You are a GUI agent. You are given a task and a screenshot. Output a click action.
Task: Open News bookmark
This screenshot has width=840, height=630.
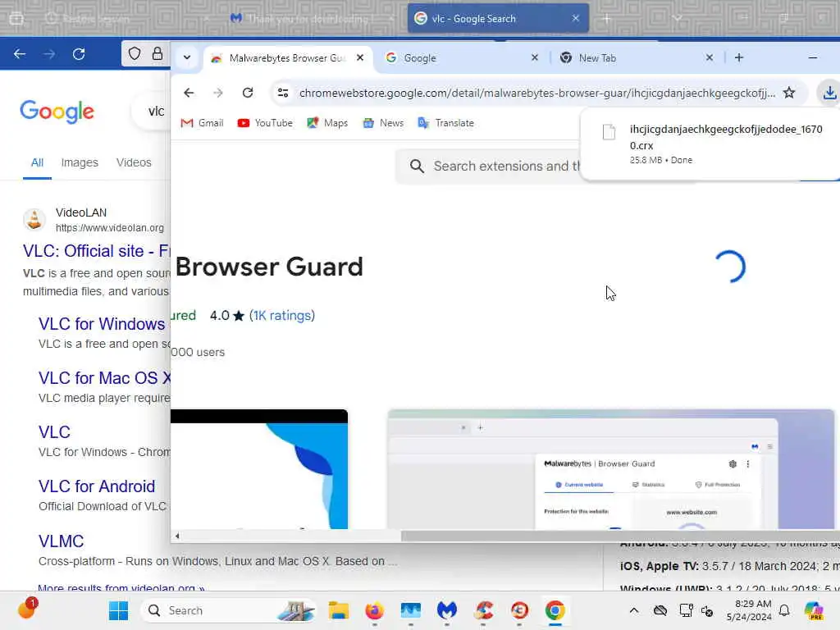(x=383, y=123)
